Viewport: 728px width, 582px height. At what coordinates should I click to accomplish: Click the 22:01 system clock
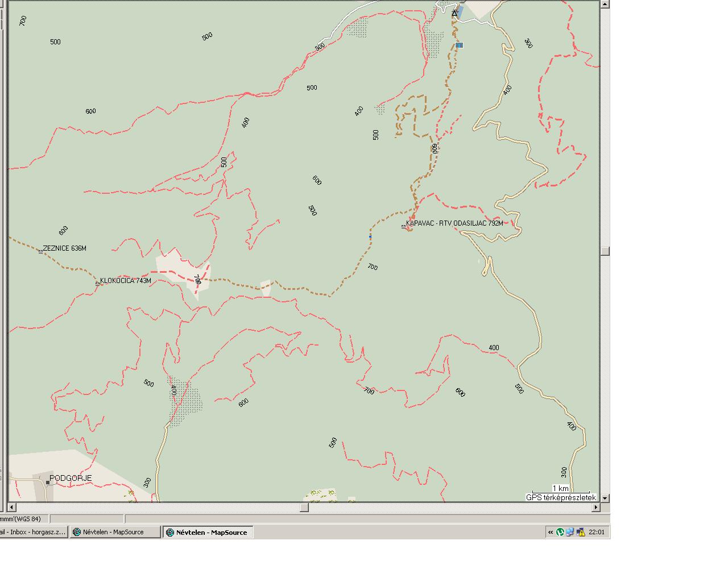point(597,533)
